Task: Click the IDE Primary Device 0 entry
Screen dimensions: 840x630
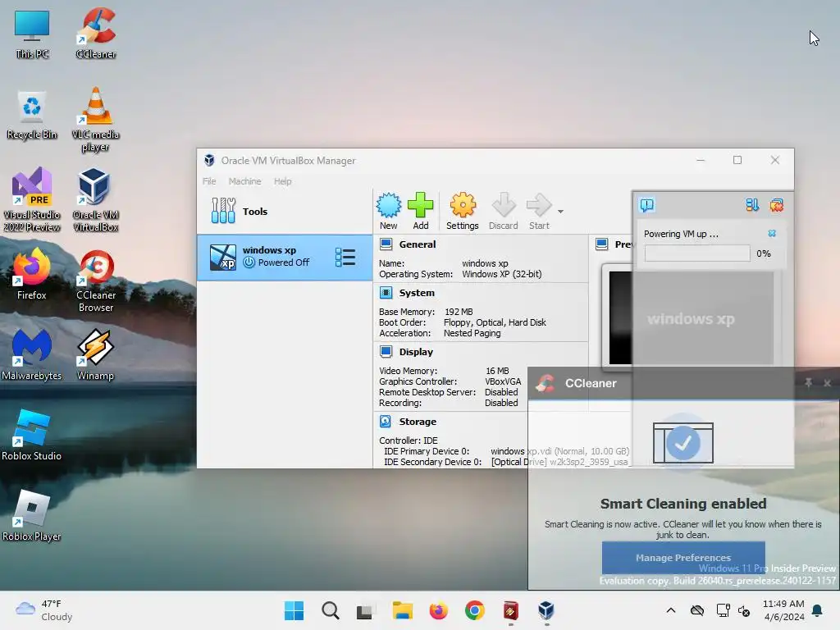Action: 506,452
